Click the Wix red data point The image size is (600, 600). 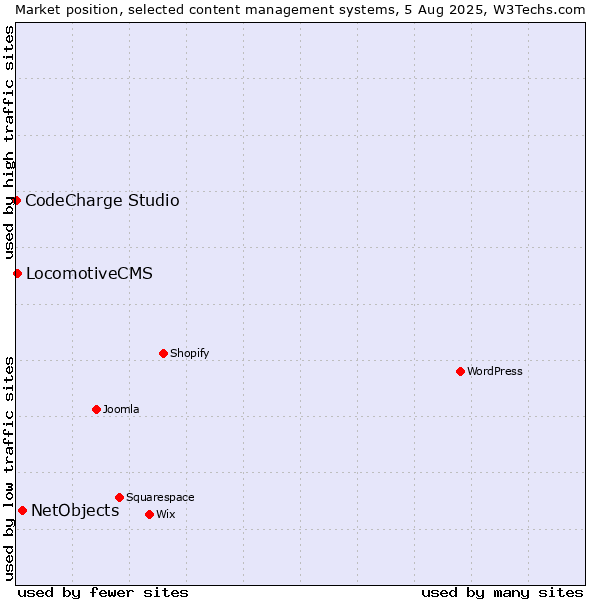click(x=150, y=514)
